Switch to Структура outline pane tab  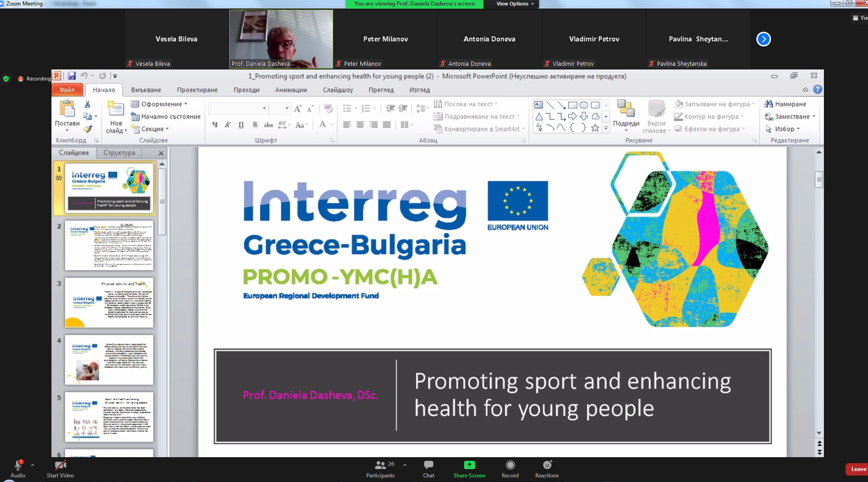[119, 153]
